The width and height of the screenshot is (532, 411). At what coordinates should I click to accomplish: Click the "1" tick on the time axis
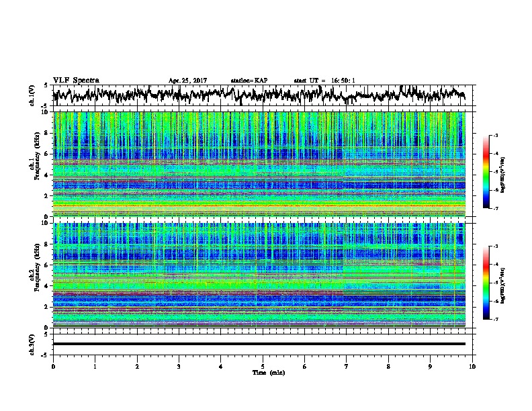pyautogui.click(x=95, y=367)
